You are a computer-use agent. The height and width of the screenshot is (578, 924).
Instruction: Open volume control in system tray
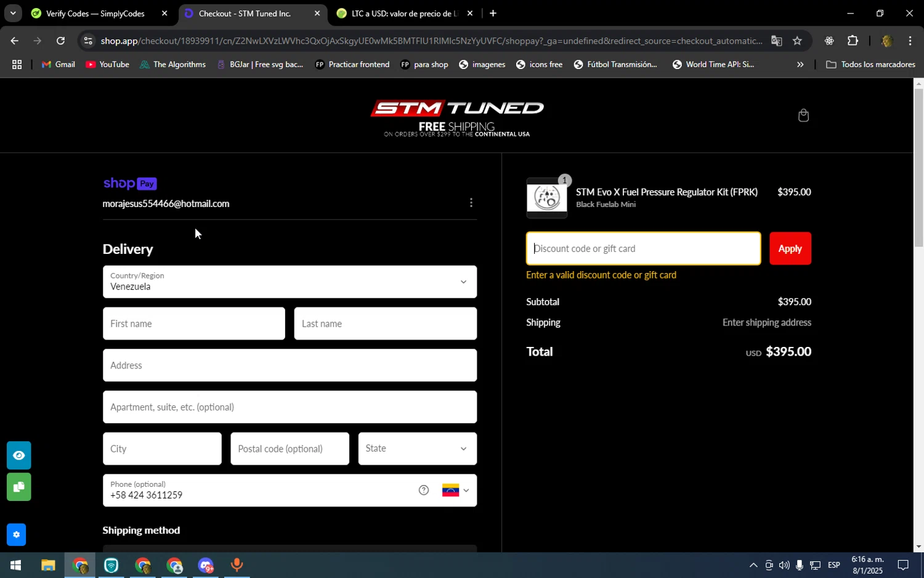(784, 565)
